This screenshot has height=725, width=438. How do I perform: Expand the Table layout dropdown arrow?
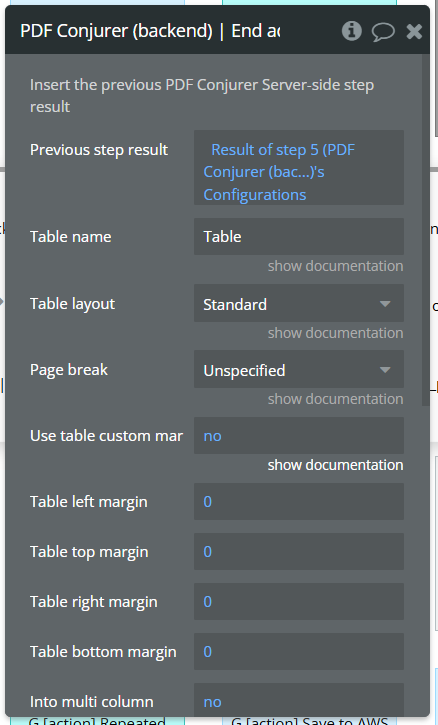tap(385, 304)
